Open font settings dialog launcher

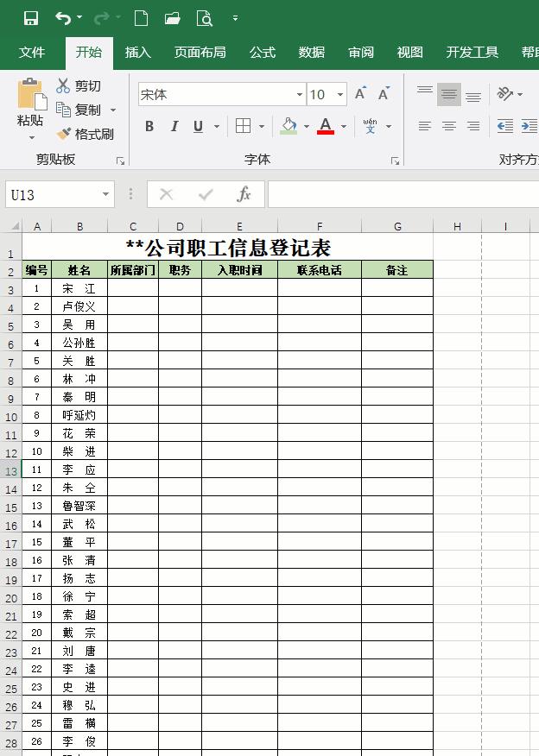[396, 161]
